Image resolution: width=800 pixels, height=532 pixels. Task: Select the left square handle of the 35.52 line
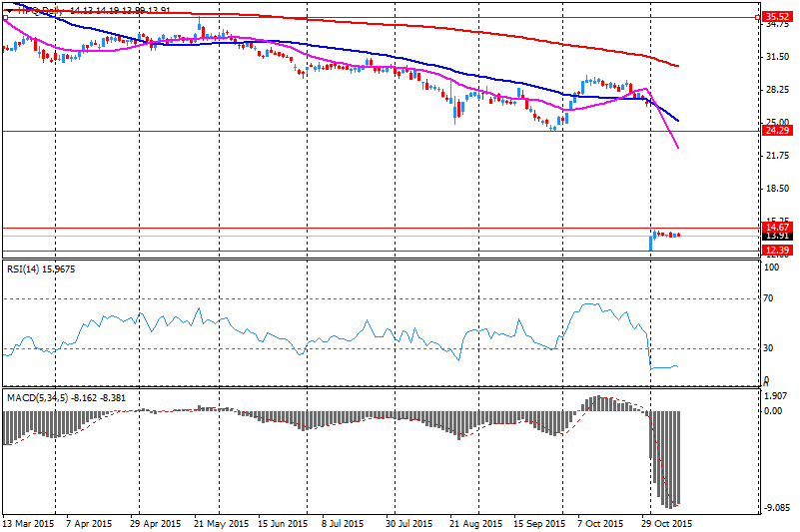pos(5,17)
